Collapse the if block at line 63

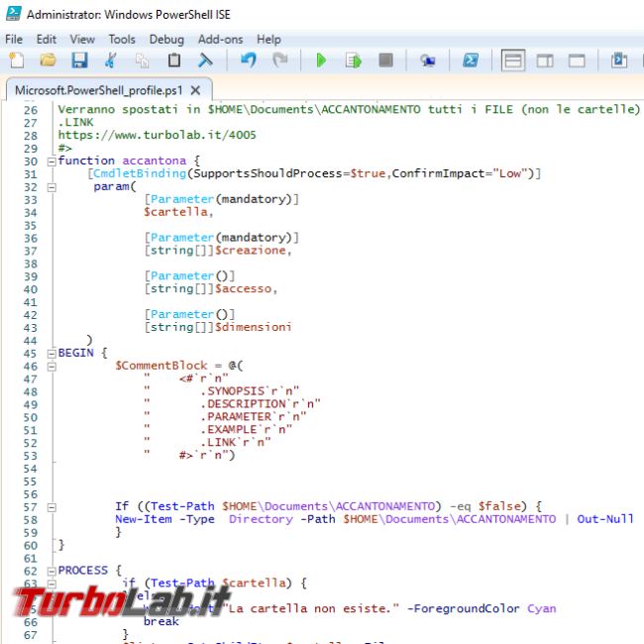[x=52, y=584]
